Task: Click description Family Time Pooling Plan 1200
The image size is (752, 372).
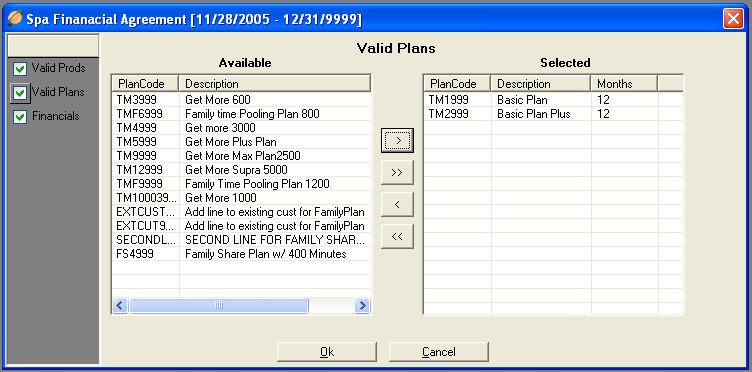Action: (257, 184)
